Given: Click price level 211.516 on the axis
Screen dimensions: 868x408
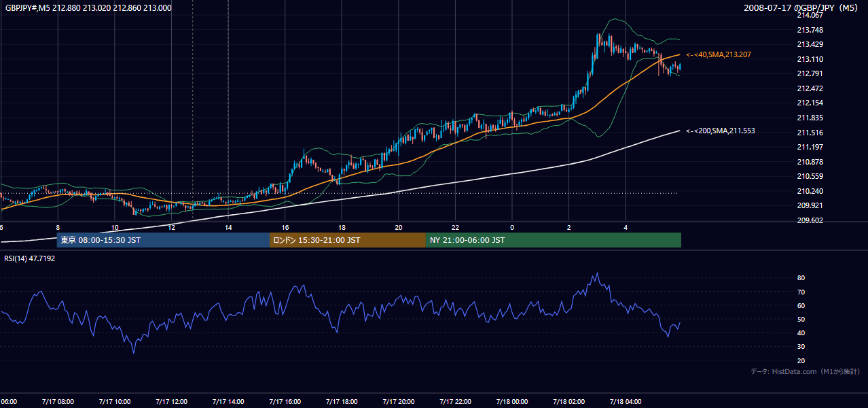Looking at the screenshot, I should [x=809, y=133].
